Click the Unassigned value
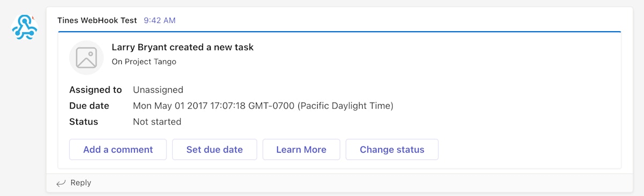Screen dimensions: 644x196 pyautogui.click(x=158, y=90)
